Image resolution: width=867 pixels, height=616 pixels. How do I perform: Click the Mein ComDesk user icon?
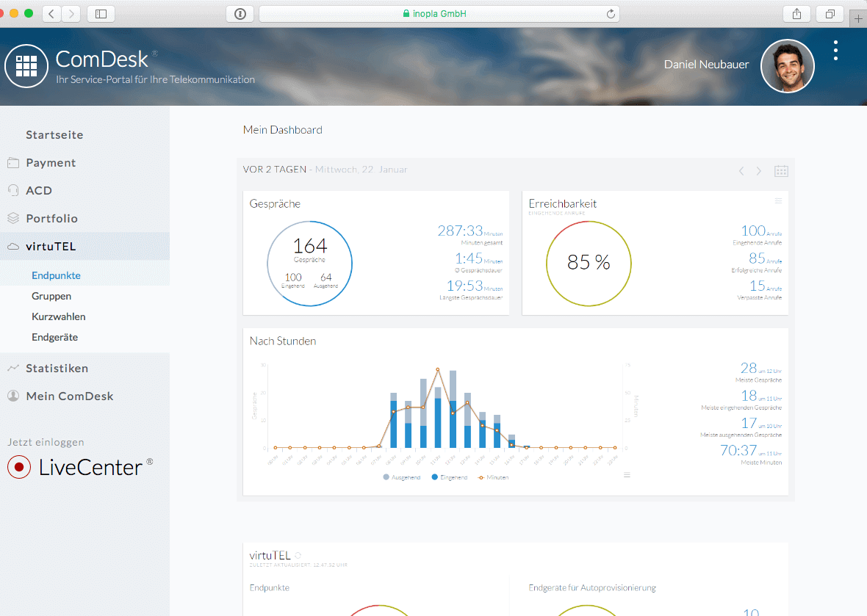pyautogui.click(x=13, y=396)
